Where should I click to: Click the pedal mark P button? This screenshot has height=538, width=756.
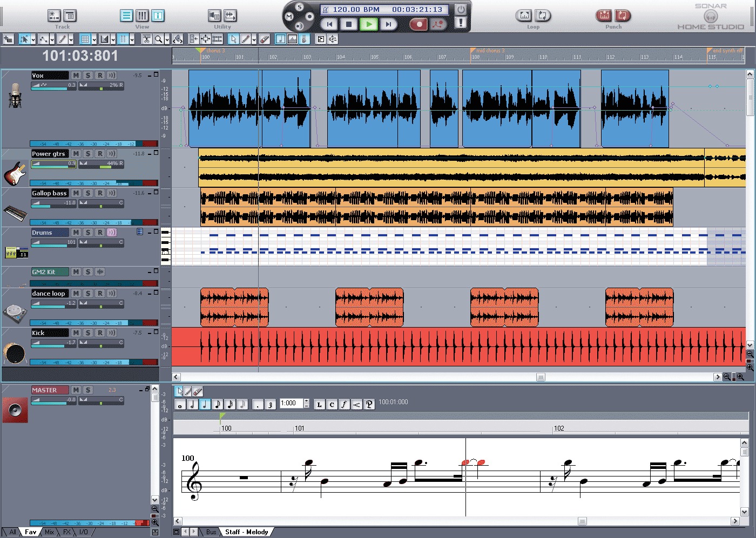click(369, 404)
